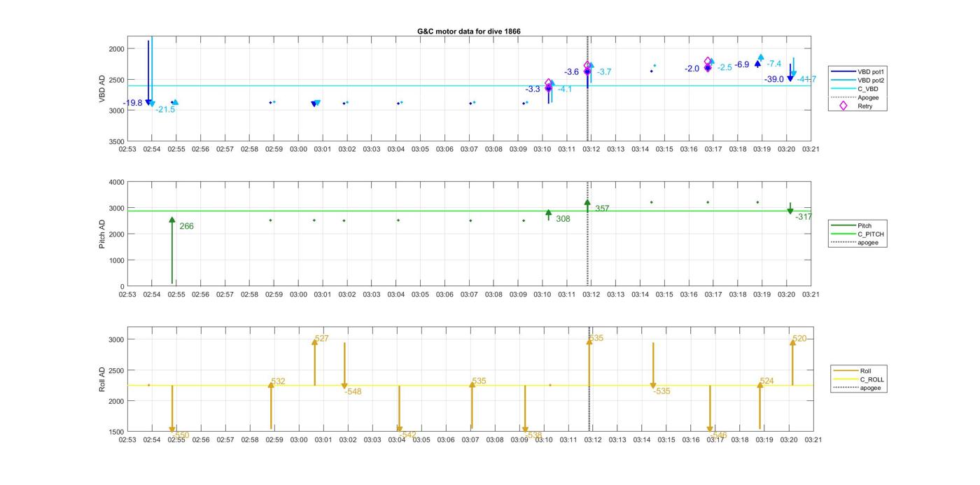Click the -546 roll value label
The height and width of the screenshot is (485, 980).
(718, 435)
